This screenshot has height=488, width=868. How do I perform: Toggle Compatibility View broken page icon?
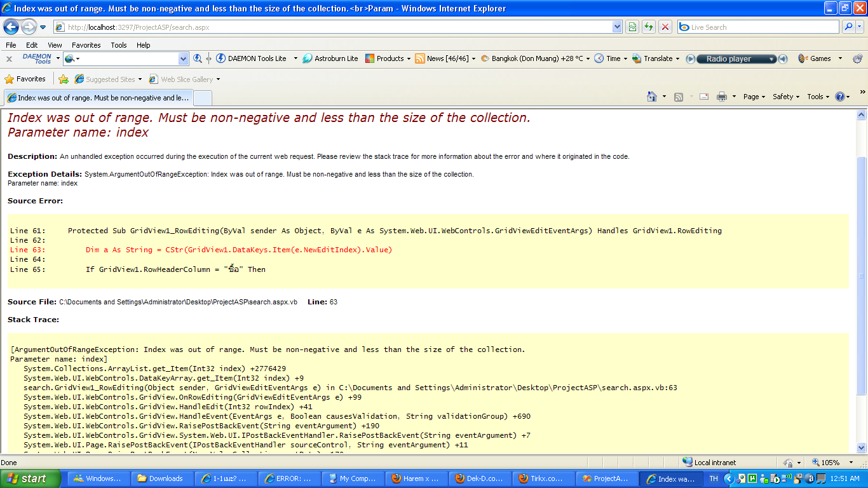click(632, 27)
